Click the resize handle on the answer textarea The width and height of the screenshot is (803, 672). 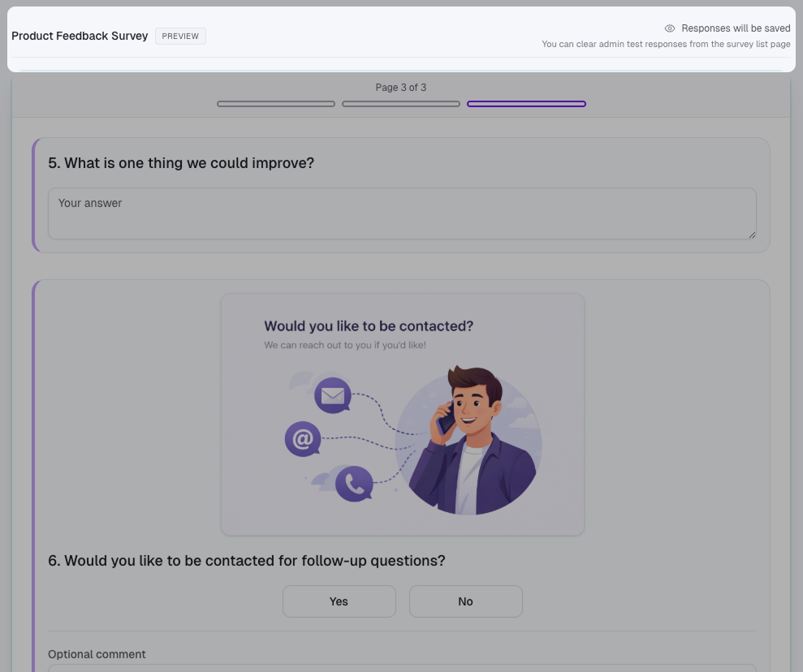point(752,236)
